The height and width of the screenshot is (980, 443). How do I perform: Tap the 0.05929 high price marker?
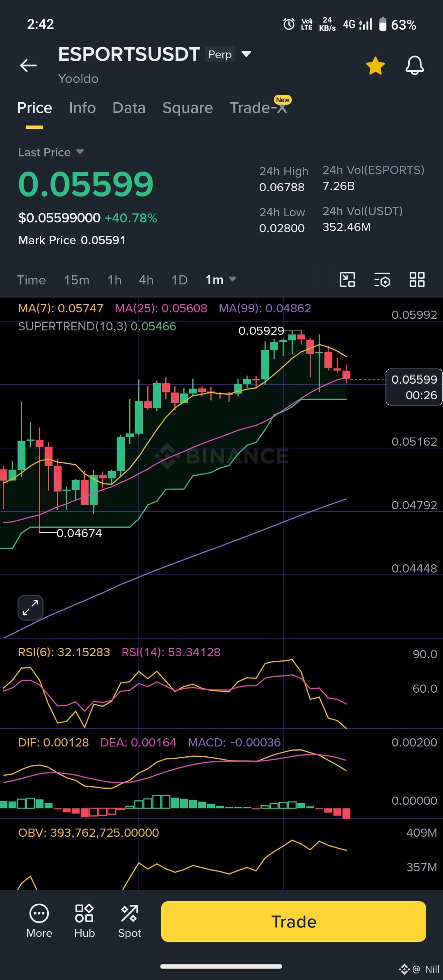tap(261, 331)
